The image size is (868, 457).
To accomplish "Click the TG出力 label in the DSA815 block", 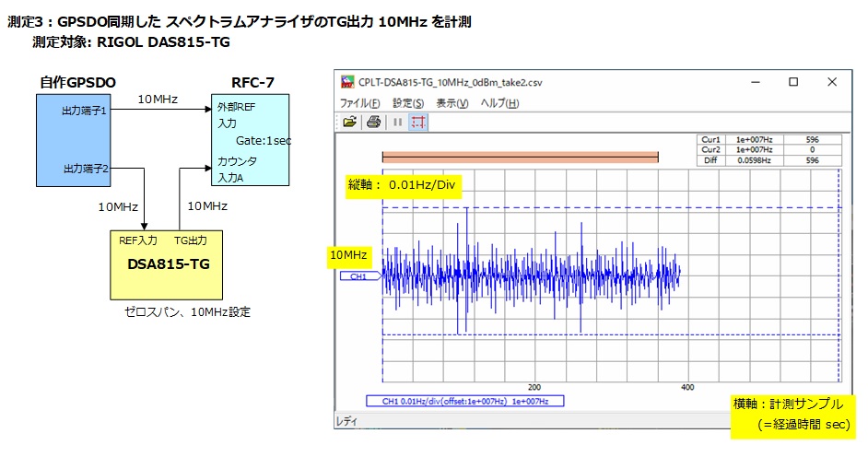I will [x=191, y=240].
